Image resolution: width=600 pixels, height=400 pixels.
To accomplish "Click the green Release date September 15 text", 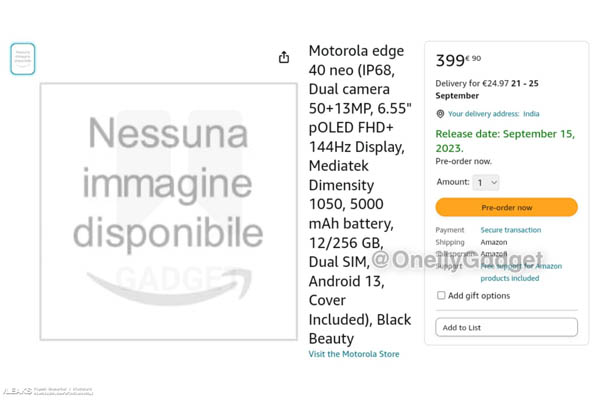I will tap(504, 140).
